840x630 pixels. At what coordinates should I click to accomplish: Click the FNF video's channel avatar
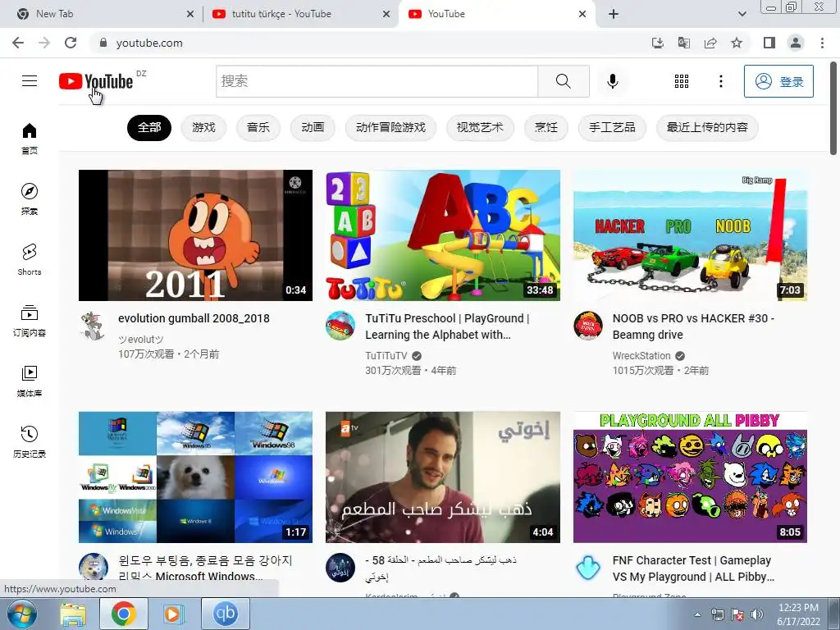click(x=587, y=568)
